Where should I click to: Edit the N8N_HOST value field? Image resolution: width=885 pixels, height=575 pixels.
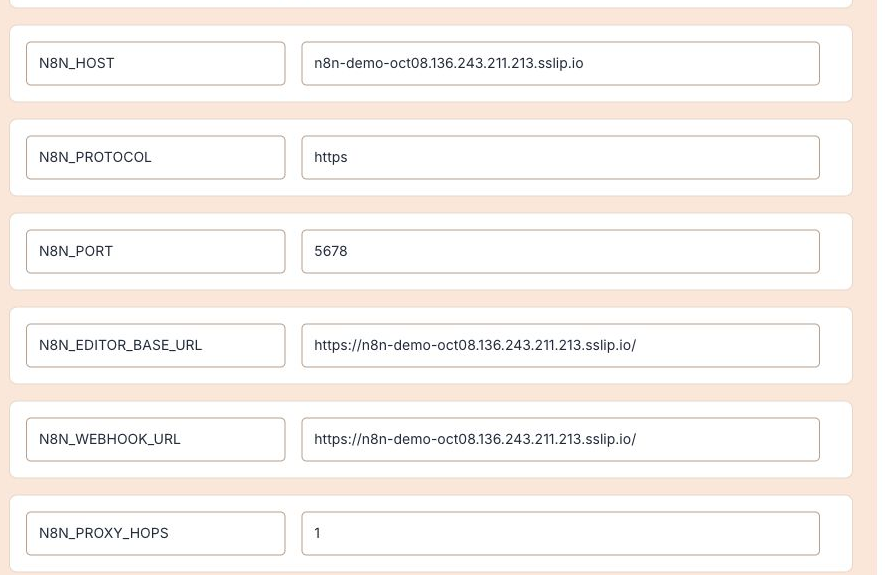pyautogui.click(x=560, y=63)
